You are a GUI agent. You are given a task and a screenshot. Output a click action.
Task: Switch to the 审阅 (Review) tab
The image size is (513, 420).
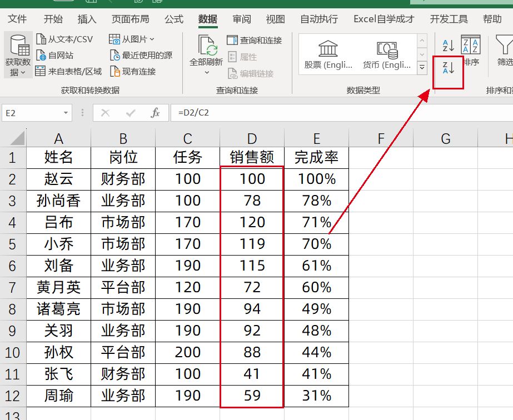242,19
